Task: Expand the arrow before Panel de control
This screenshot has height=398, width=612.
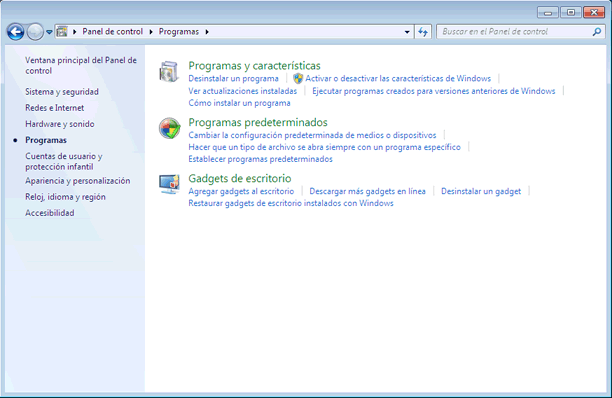Action: (x=75, y=32)
